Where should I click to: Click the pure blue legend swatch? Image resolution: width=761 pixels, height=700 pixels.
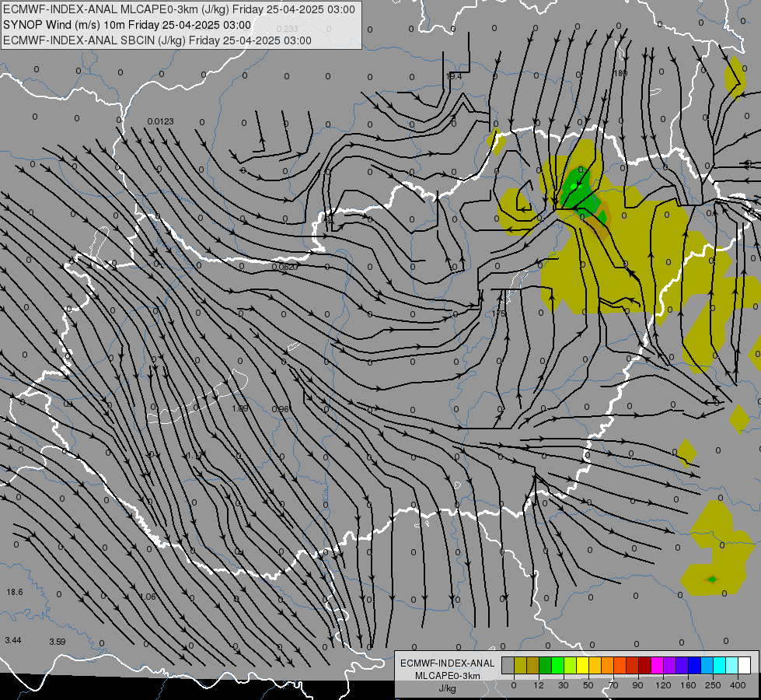pyautogui.click(x=695, y=665)
